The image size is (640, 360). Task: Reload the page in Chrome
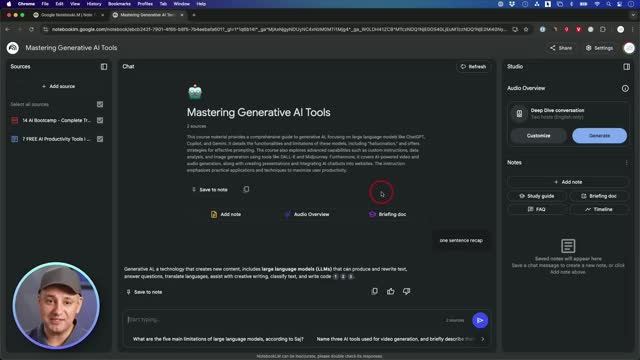click(31, 29)
